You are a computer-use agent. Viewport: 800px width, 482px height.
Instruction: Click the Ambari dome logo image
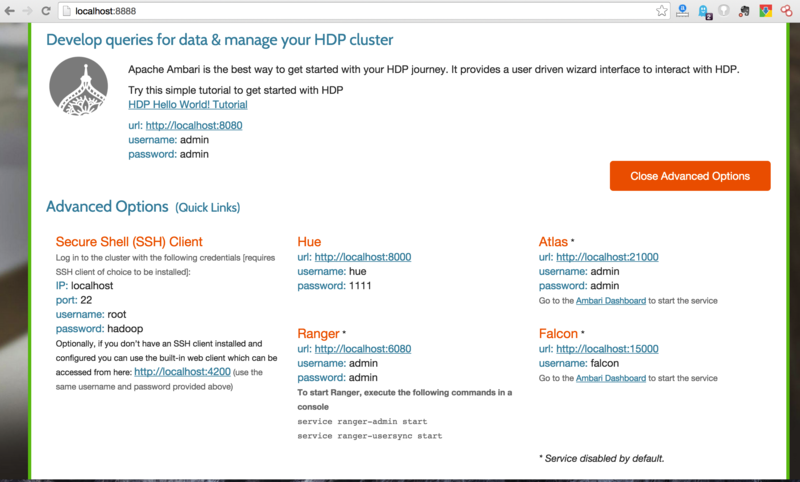point(79,86)
